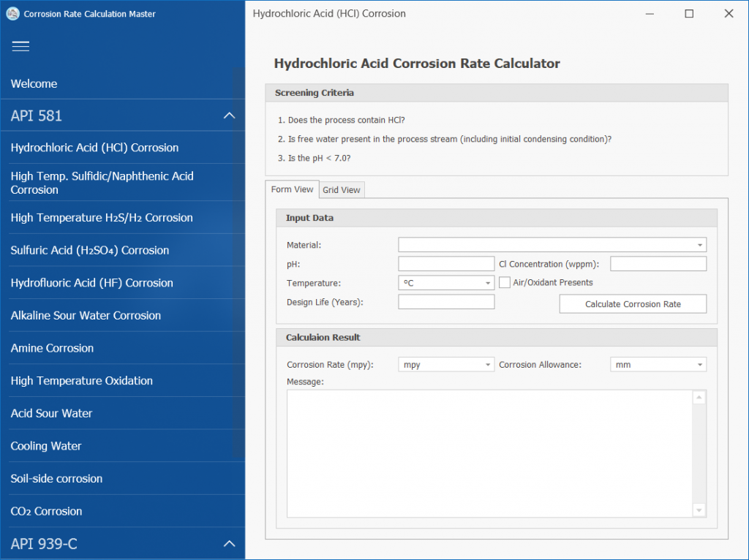Maximize the application window
Screen dimensions: 749x560
[689, 13]
